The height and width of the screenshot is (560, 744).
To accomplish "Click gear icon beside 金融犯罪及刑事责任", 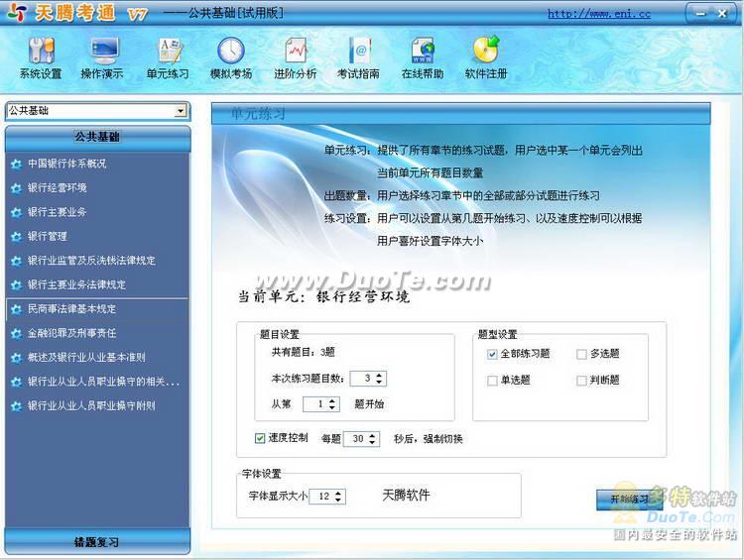I will tap(16, 333).
